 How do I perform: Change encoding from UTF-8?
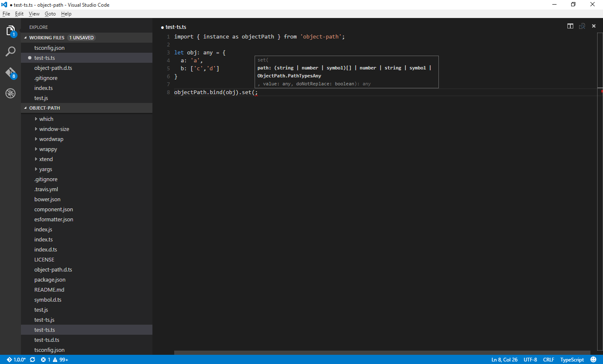(x=530, y=359)
